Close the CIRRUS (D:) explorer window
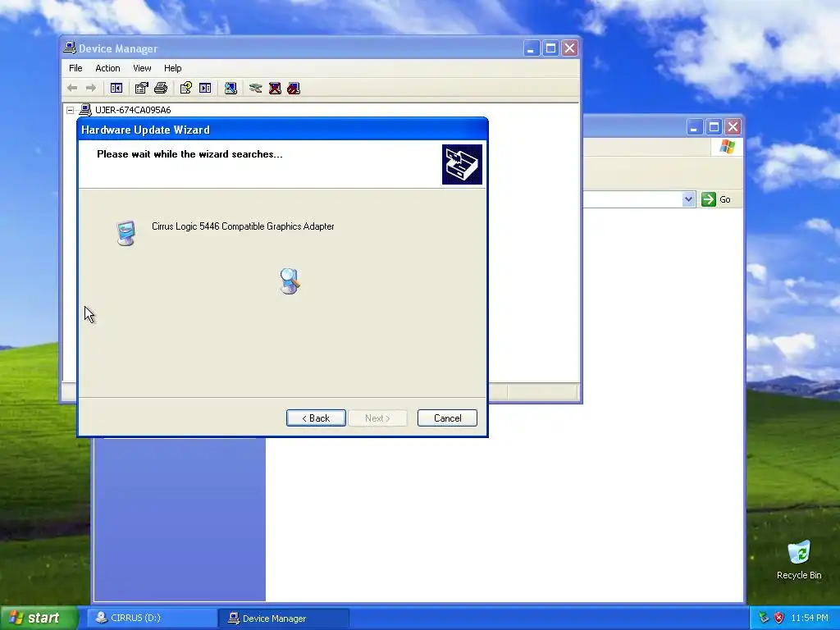The image size is (840, 630). click(x=733, y=127)
